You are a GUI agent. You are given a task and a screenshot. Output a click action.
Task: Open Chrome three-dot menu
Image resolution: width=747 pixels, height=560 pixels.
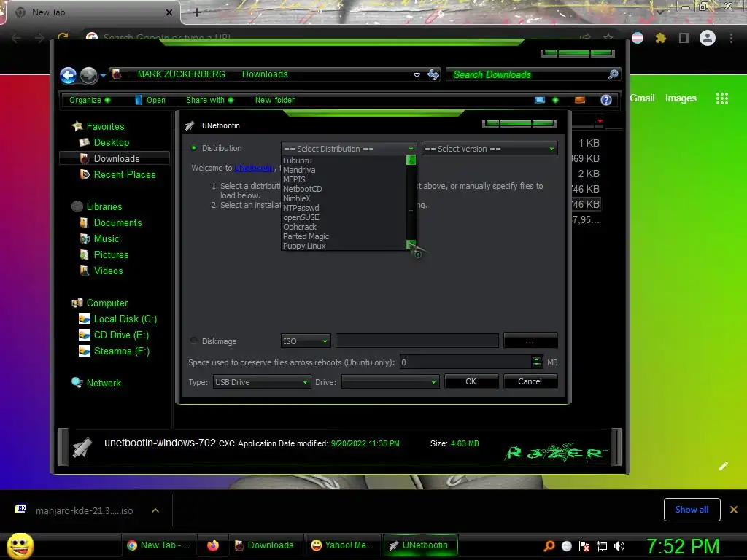pyautogui.click(x=731, y=38)
